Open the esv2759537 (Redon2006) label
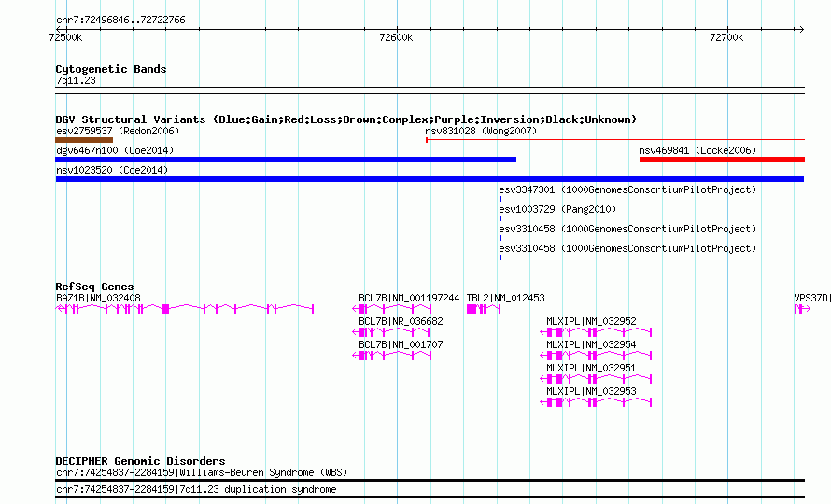The height and width of the screenshot is (504, 831). (118, 131)
